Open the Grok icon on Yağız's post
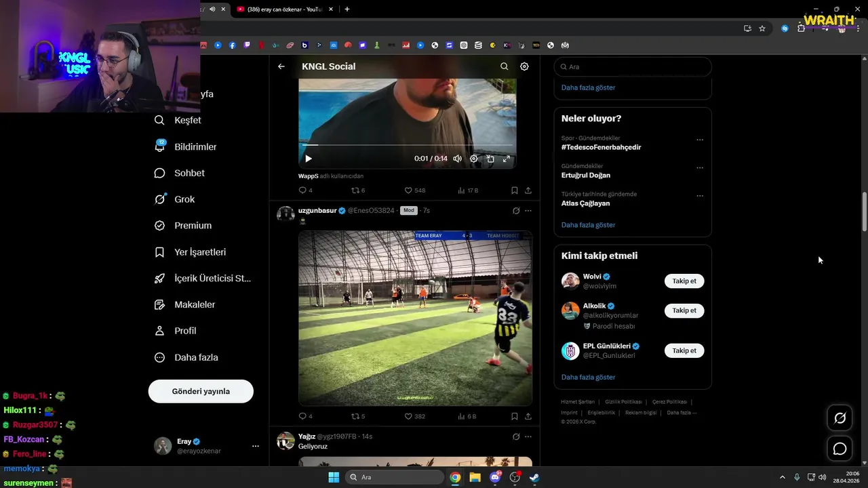 [516, 436]
